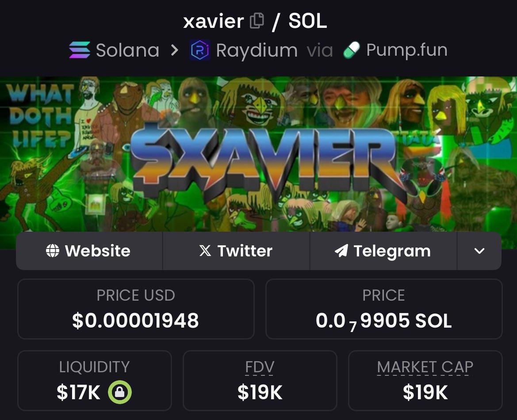Image resolution: width=517 pixels, height=420 pixels.
Task: Click the Telegram paper plane icon
Action: click(341, 251)
